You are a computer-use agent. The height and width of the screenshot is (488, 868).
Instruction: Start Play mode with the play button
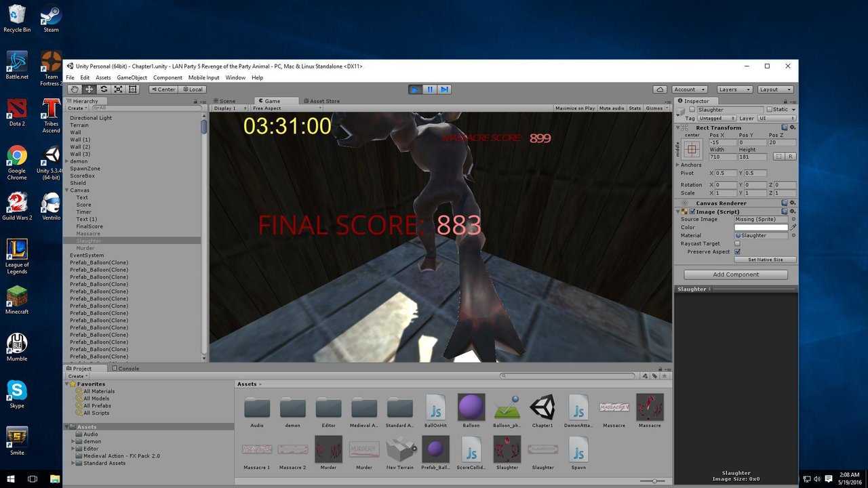click(416, 89)
